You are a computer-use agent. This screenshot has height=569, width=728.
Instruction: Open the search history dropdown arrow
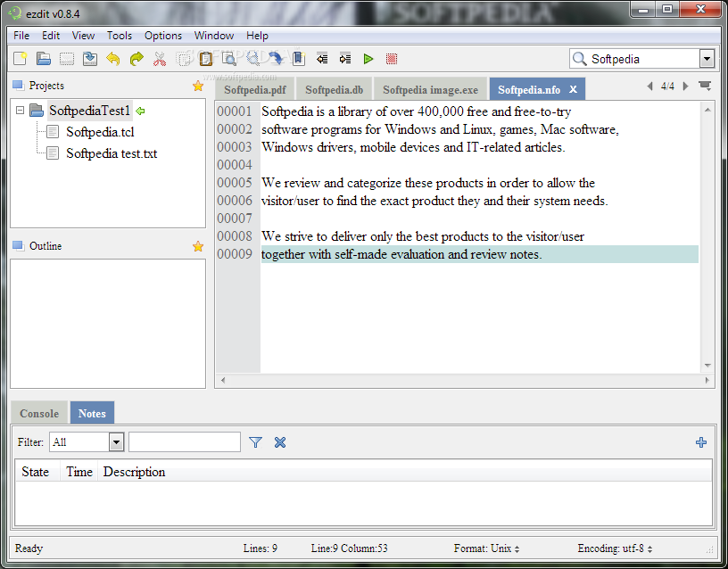tap(707, 59)
